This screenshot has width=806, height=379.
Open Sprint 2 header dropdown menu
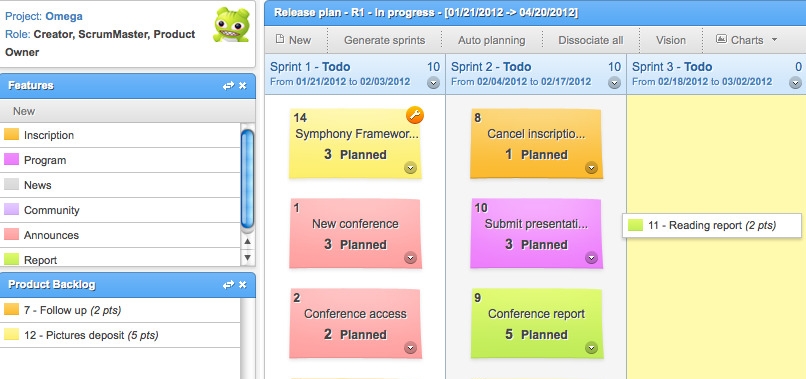coord(614,83)
